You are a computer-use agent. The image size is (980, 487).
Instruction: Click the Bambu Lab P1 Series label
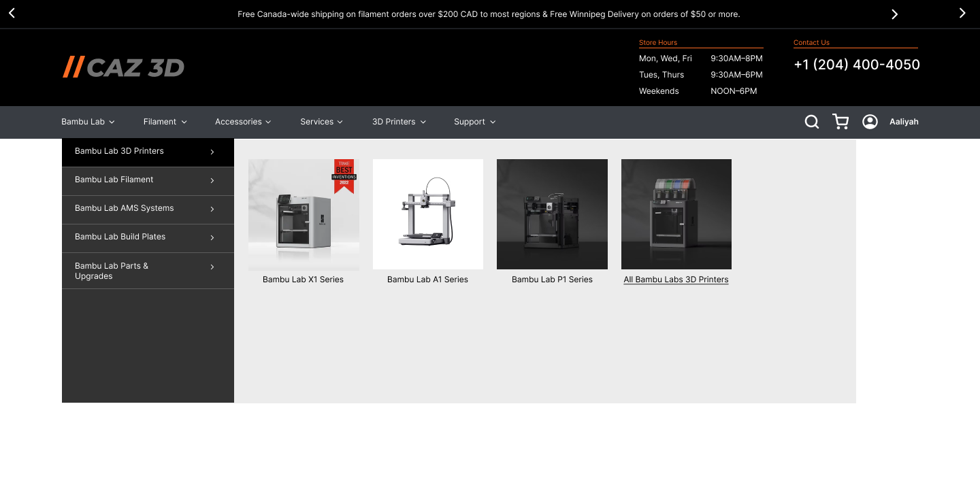click(x=552, y=280)
